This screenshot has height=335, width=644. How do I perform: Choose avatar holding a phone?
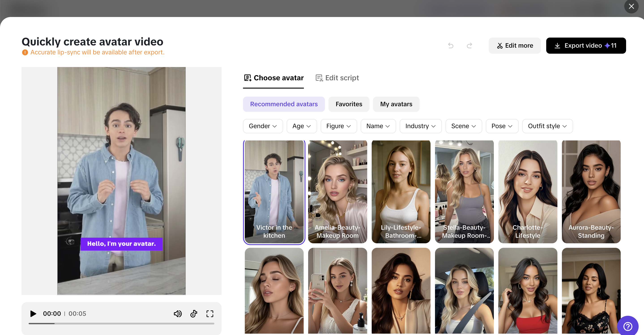[337, 291]
